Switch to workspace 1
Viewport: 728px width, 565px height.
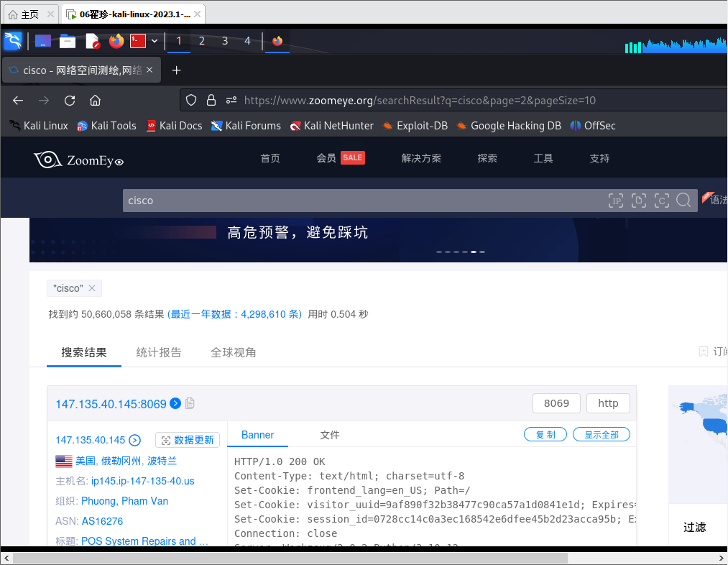pos(179,41)
